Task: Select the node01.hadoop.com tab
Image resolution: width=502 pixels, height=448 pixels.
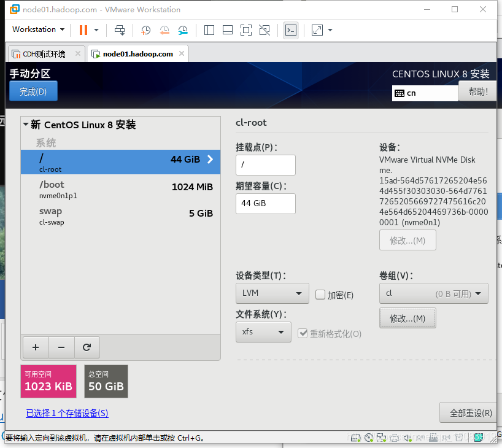Action: 137,54
